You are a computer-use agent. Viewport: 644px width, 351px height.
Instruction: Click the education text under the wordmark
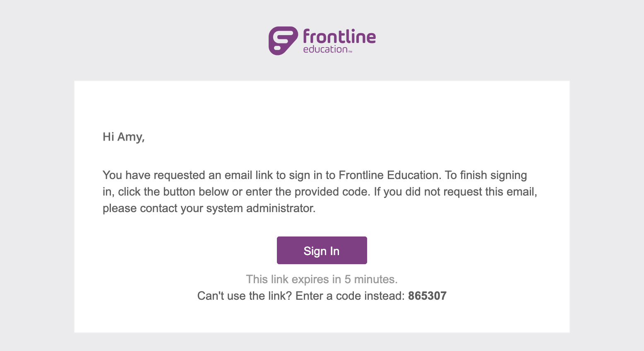pyautogui.click(x=324, y=48)
